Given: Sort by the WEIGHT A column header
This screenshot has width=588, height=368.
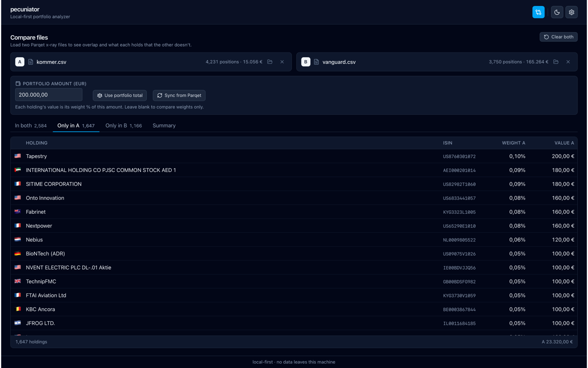Looking at the screenshot, I should pyautogui.click(x=513, y=143).
